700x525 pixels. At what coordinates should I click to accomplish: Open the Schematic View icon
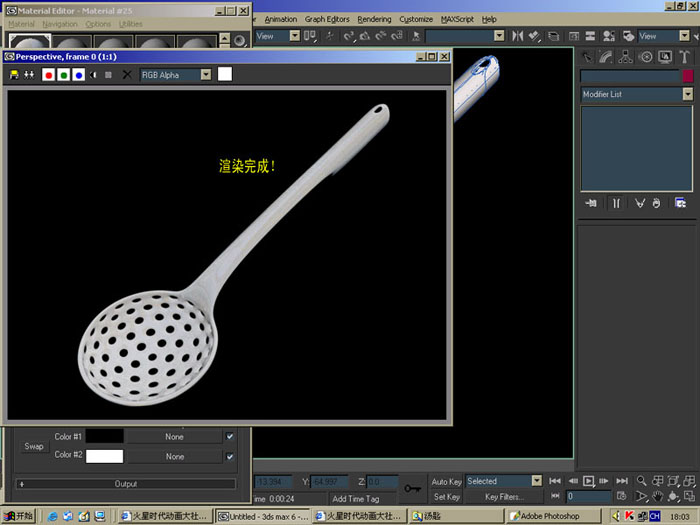point(590,36)
